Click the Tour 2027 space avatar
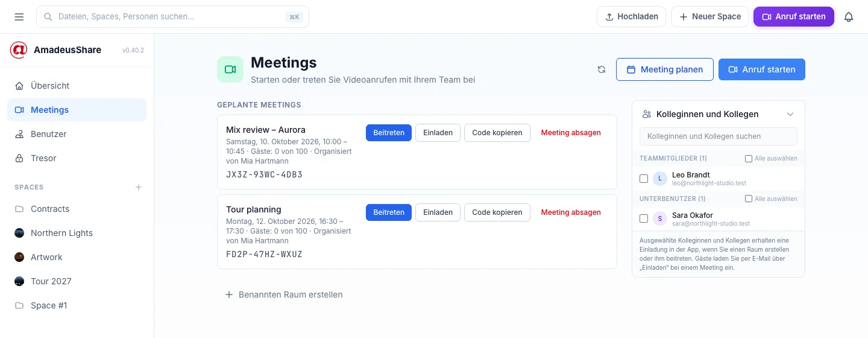The height and width of the screenshot is (338, 868). pos(19,281)
